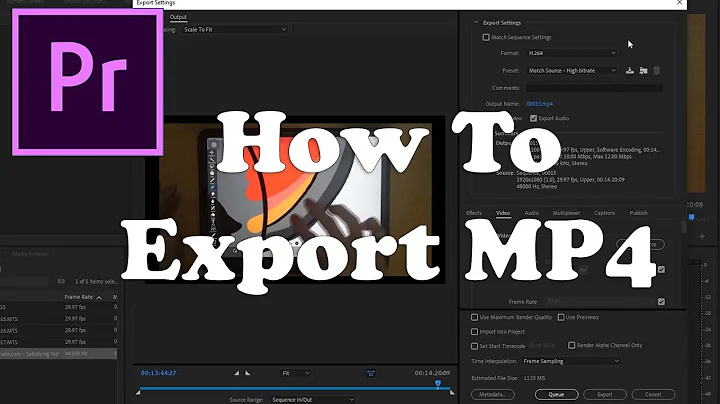Click the Export button
Screen dimensions: 720x404
coord(605,394)
